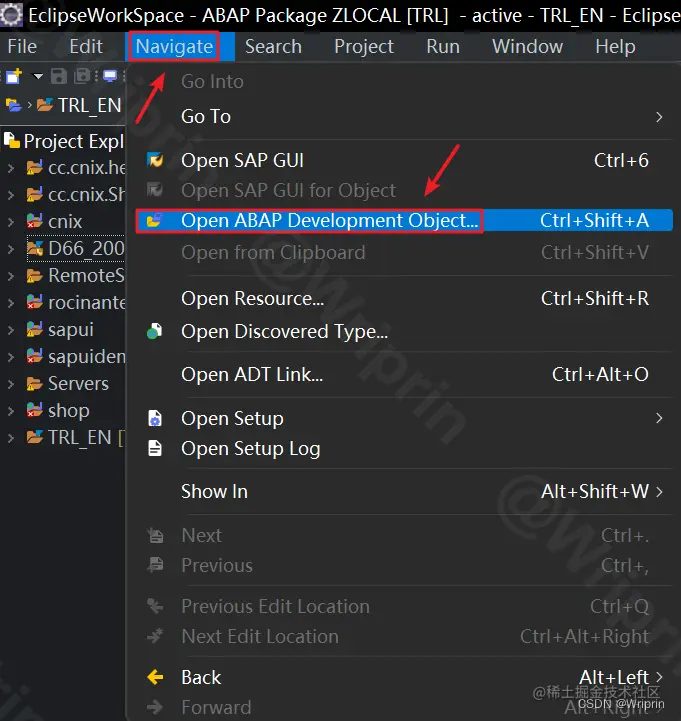Screen dimensions: 681x721
Task: Select the shop project row
Action: pyautogui.click(x=63, y=411)
